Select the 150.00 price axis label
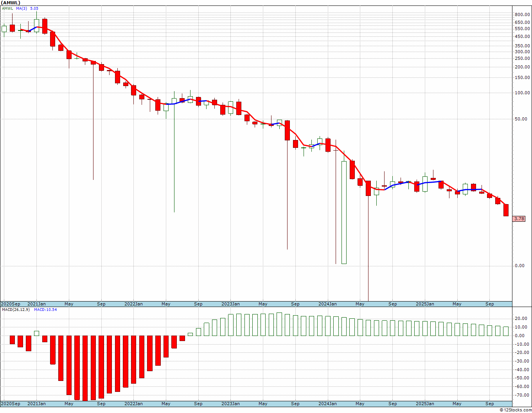The image size is (532, 413). click(523, 77)
